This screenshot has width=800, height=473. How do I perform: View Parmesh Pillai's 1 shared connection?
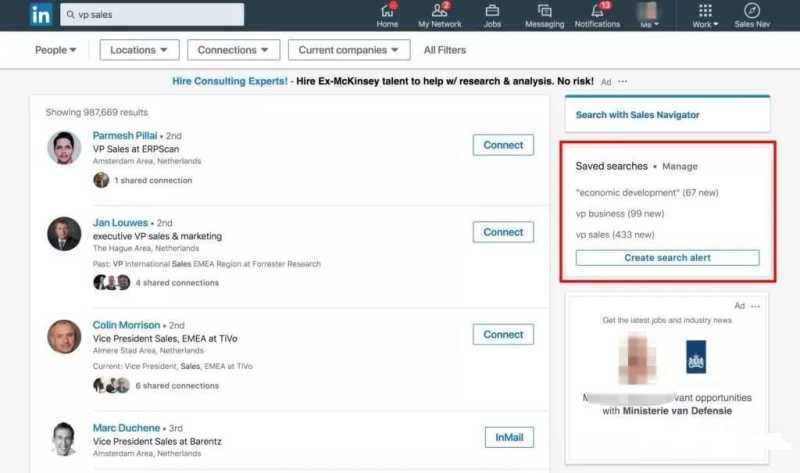pyautogui.click(x=154, y=180)
